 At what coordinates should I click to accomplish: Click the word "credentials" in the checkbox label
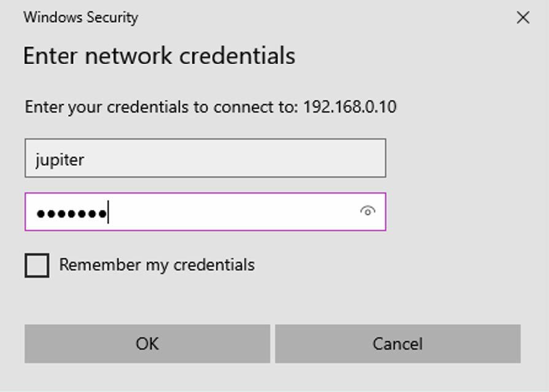tap(214, 265)
